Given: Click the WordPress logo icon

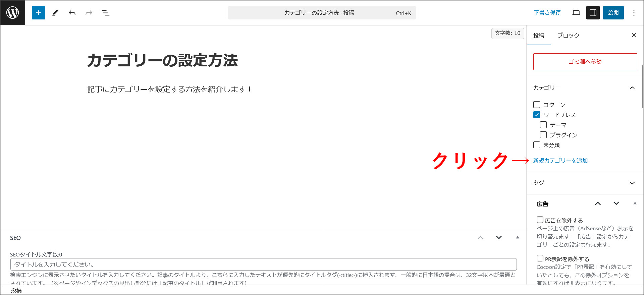Looking at the screenshot, I should [x=13, y=13].
